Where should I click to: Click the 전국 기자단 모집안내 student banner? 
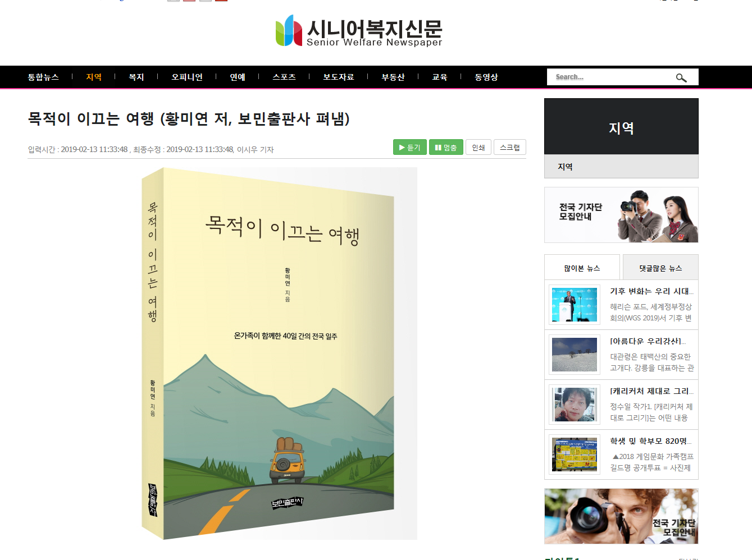click(621, 215)
